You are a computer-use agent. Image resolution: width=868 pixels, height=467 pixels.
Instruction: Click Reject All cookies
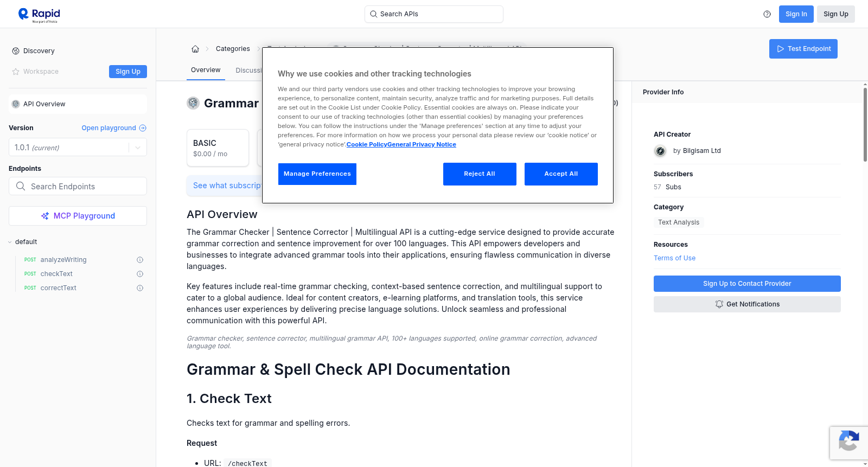click(x=480, y=174)
